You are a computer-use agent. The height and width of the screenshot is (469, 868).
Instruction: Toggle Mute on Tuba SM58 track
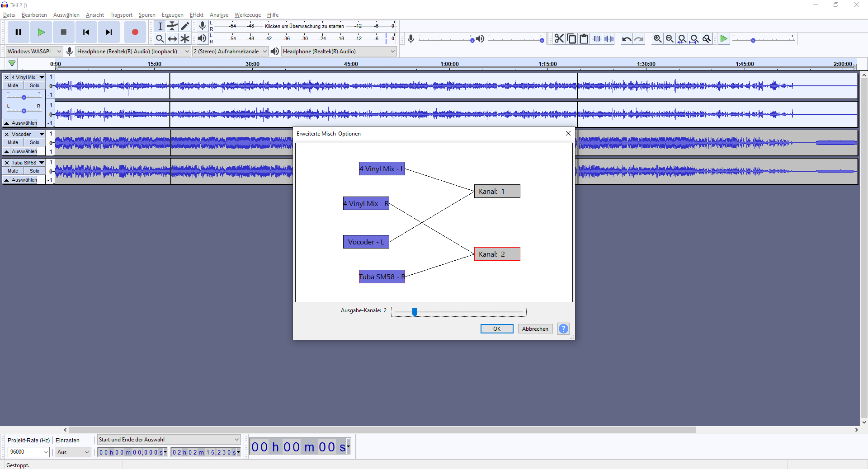pos(13,171)
